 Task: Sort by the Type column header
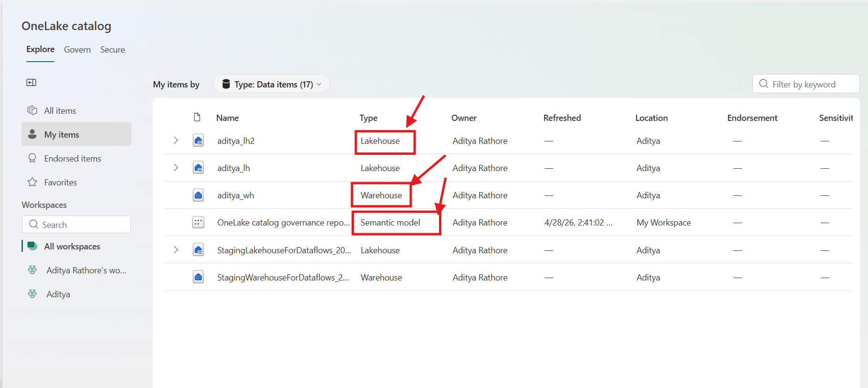[368, 118]
